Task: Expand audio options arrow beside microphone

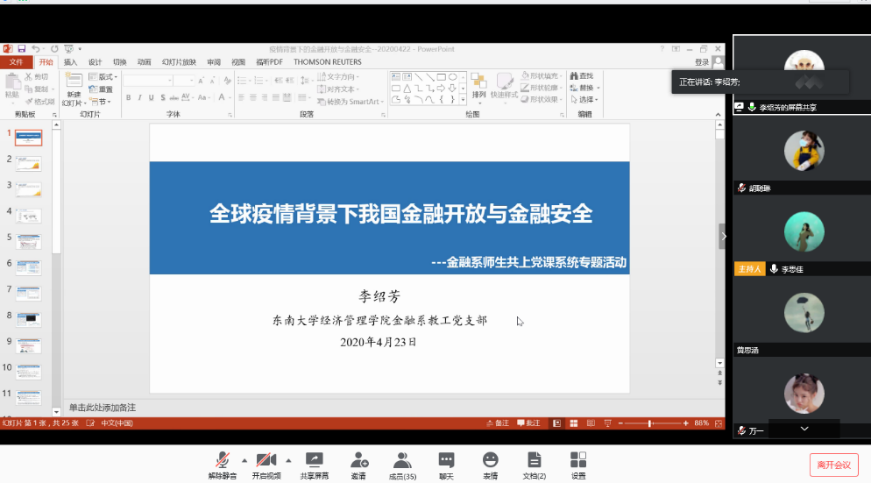Action: pos(244,459)
